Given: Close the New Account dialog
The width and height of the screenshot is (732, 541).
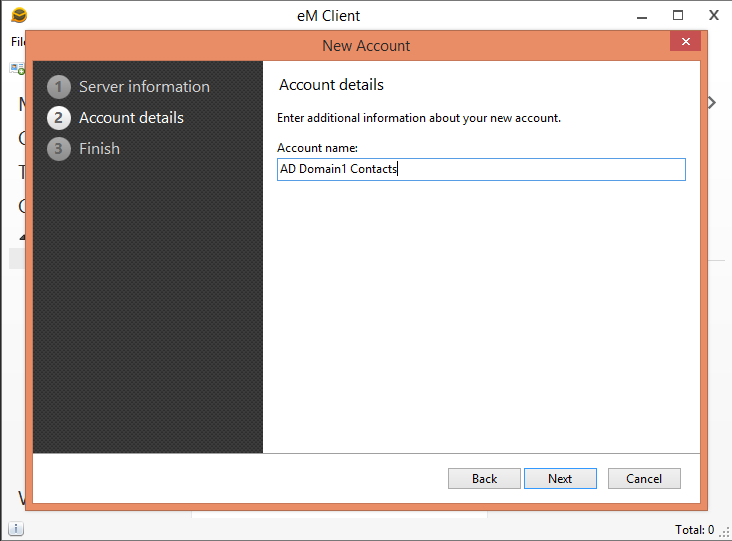Looking at the screenshot, I should tap(685, 42).
